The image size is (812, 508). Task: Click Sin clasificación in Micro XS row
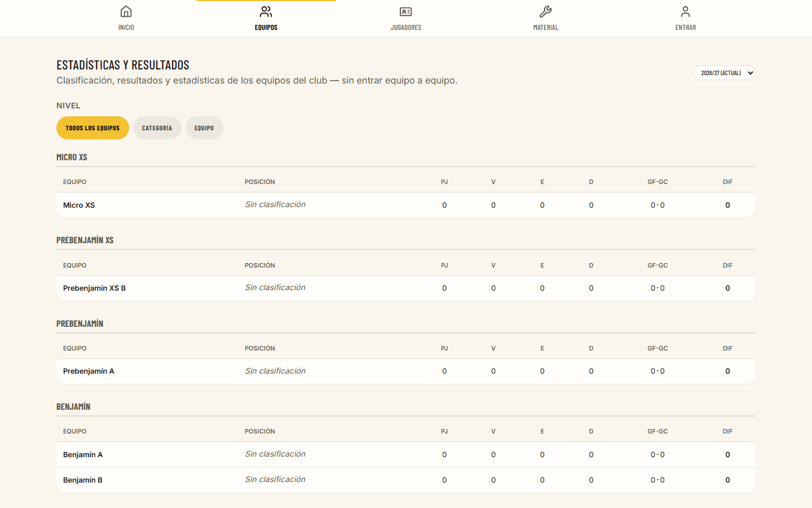(x=275, y=204)
